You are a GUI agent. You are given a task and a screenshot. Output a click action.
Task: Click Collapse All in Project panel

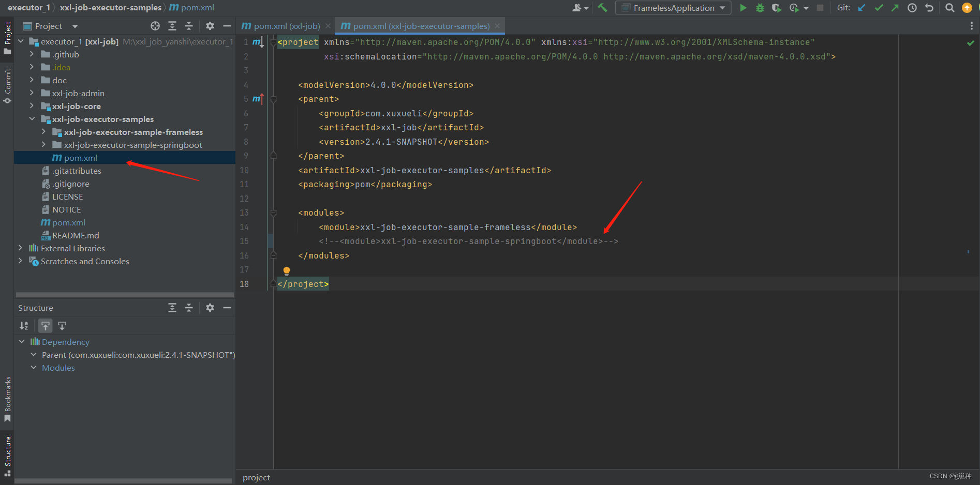click(x=189, y=26)
